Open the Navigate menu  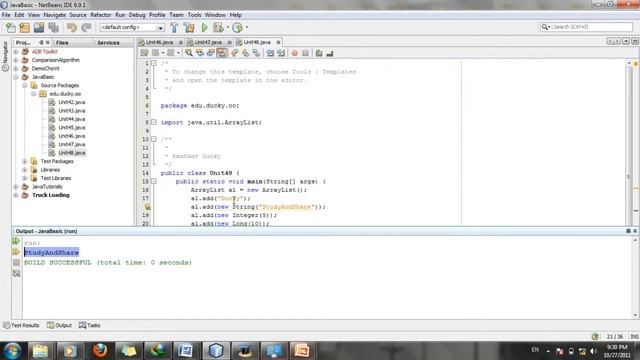coord(54,15)
